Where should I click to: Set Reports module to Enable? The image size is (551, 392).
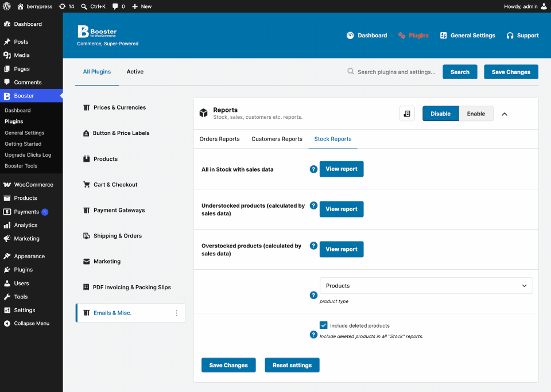pos(476,114)
